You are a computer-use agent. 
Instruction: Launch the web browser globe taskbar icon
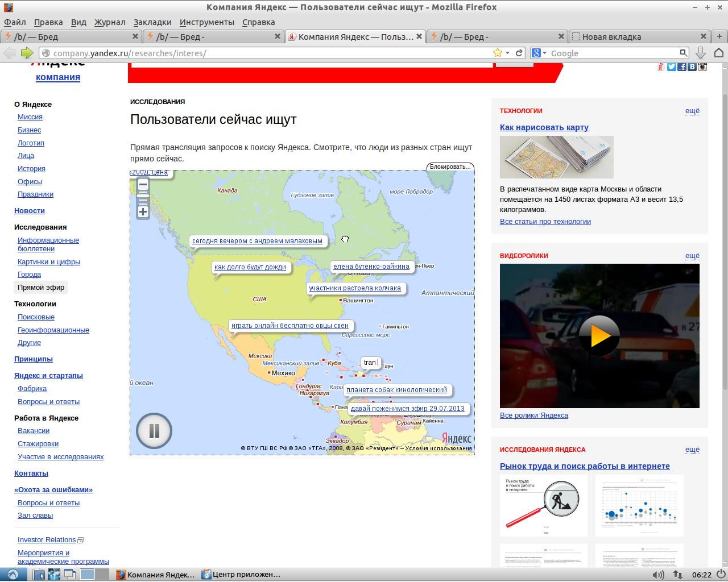[x=54, y=575]
